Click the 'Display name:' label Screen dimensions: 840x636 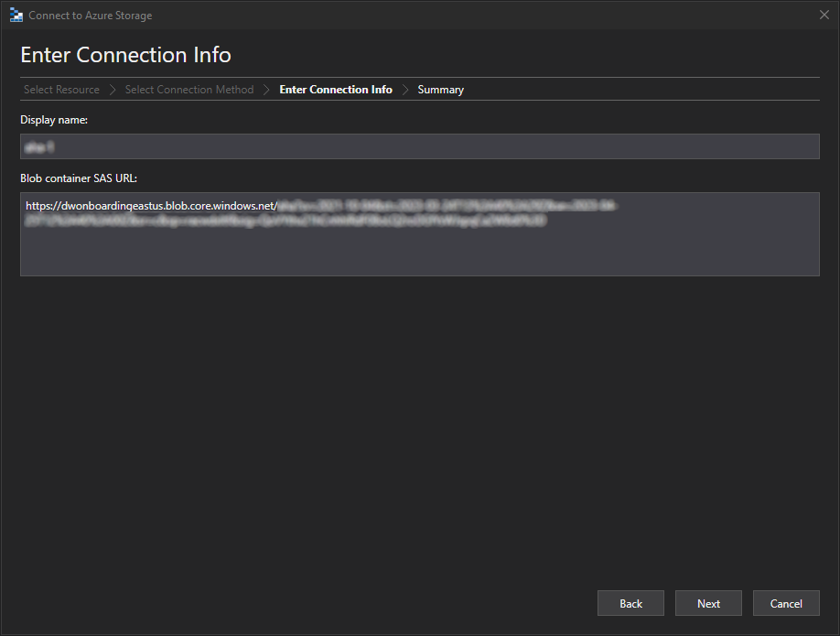[54, 120]
